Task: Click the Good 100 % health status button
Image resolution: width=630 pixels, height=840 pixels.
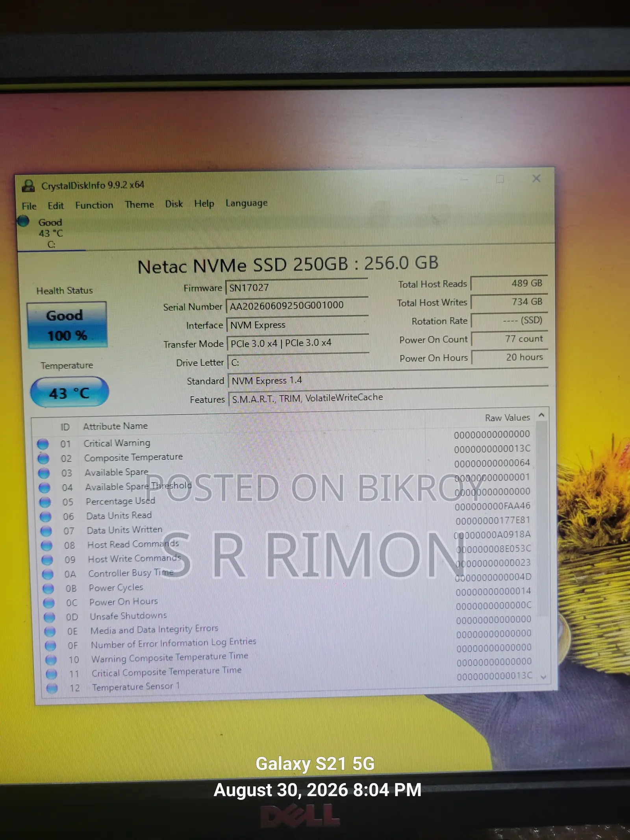Action: (67, 325)
